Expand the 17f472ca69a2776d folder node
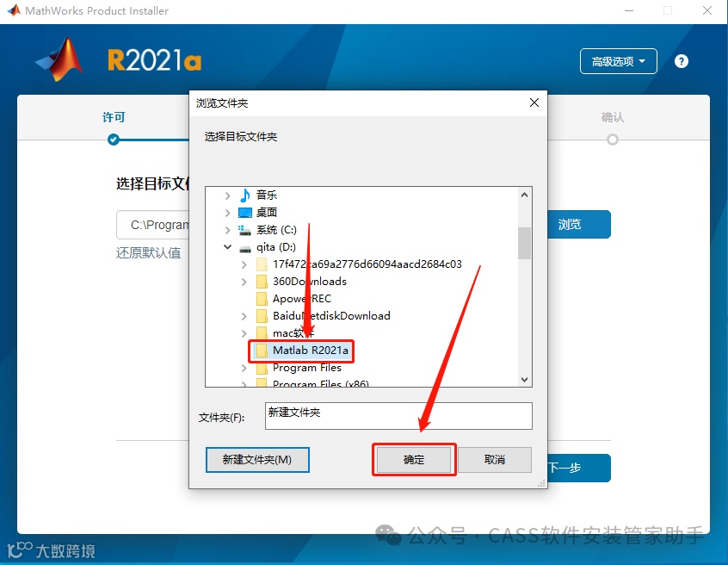The width and height of the screenshot is (728, 565). (x=244, y=264)
